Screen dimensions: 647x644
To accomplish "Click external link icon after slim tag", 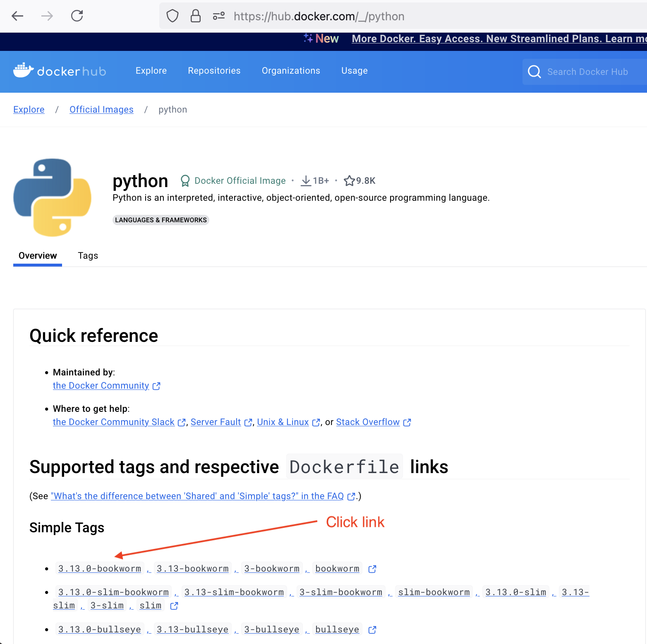I will click(x=174, y=606).
